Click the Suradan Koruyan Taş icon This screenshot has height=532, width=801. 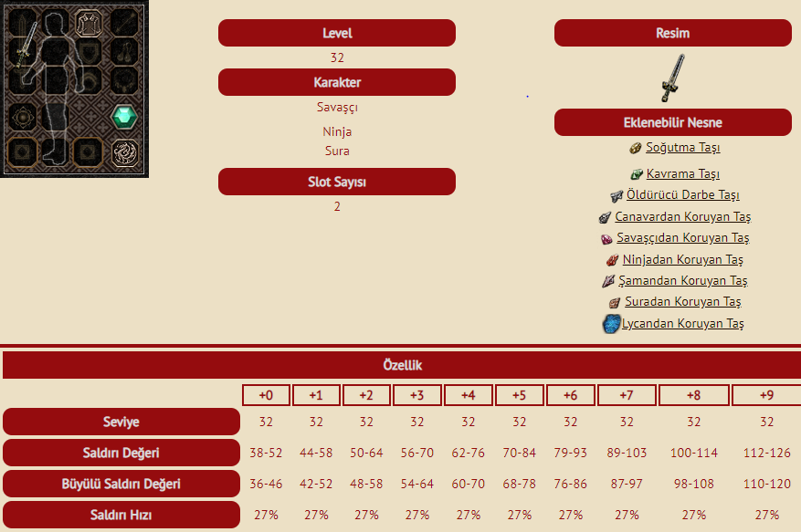pos(615,303)
